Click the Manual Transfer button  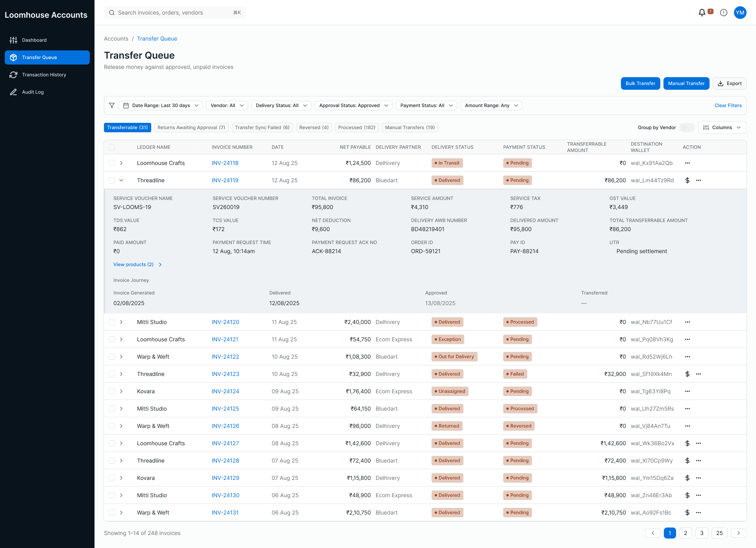[x=686, y=83]
